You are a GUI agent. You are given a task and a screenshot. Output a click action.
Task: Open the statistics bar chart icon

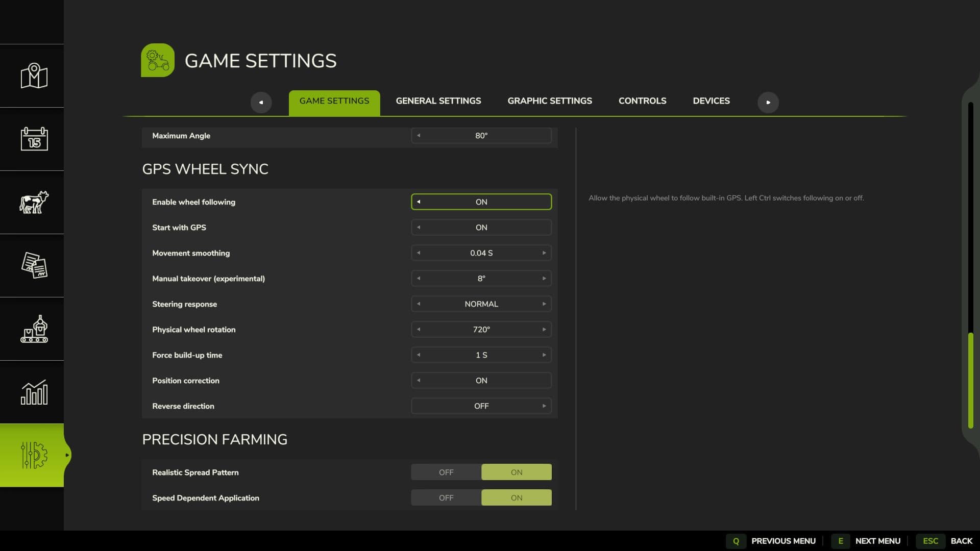[x=34, y=392]
